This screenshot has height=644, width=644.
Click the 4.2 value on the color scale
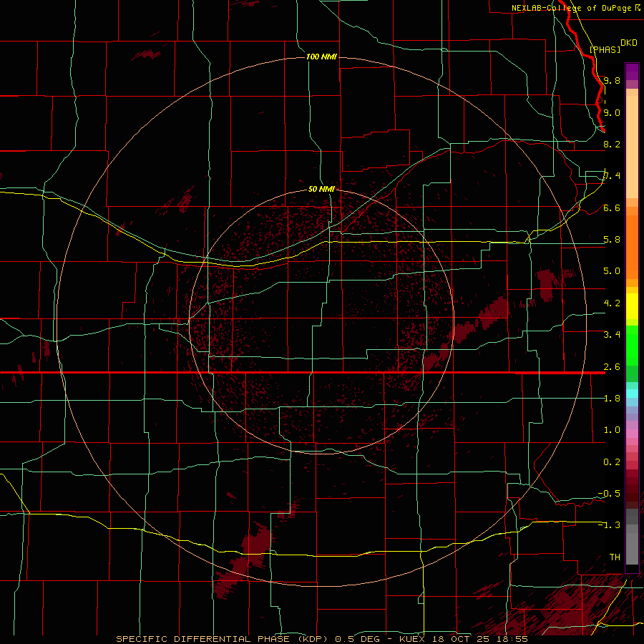click(x=612, y=303)
